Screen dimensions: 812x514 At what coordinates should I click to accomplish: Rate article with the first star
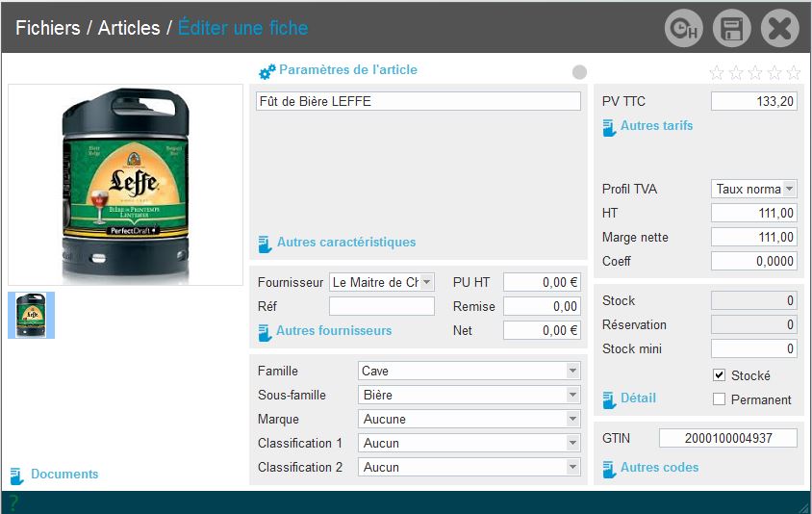point(717,72)
